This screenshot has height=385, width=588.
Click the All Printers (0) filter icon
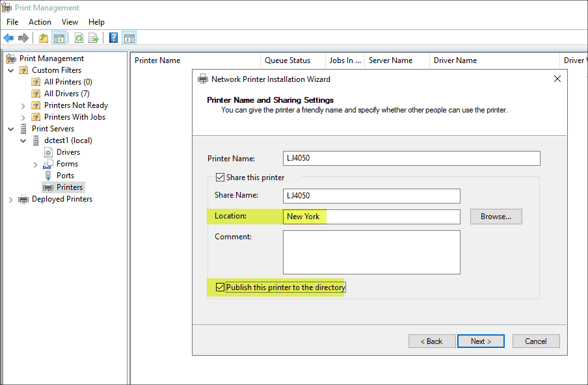[36, 82]
